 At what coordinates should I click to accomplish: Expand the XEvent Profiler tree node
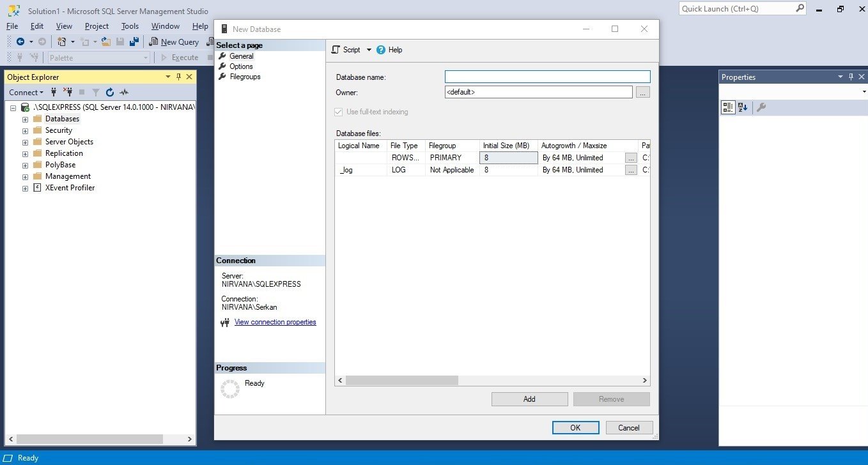point(25,188)
